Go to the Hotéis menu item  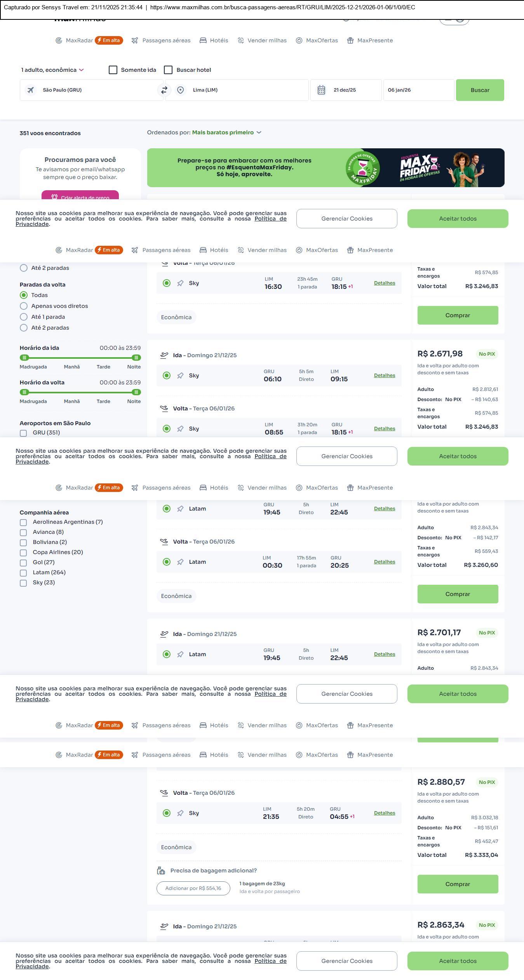click(x=214, y=40)
